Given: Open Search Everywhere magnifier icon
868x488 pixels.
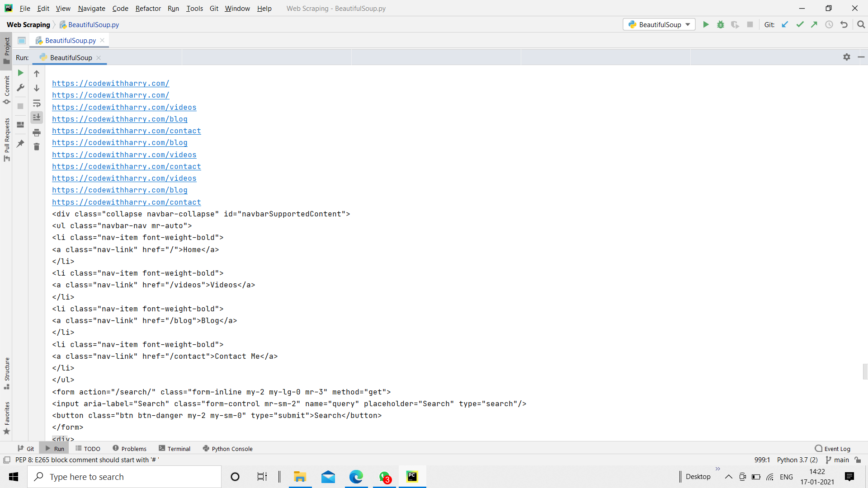Looking at the screenshot, I should click(x=861, y=25).
